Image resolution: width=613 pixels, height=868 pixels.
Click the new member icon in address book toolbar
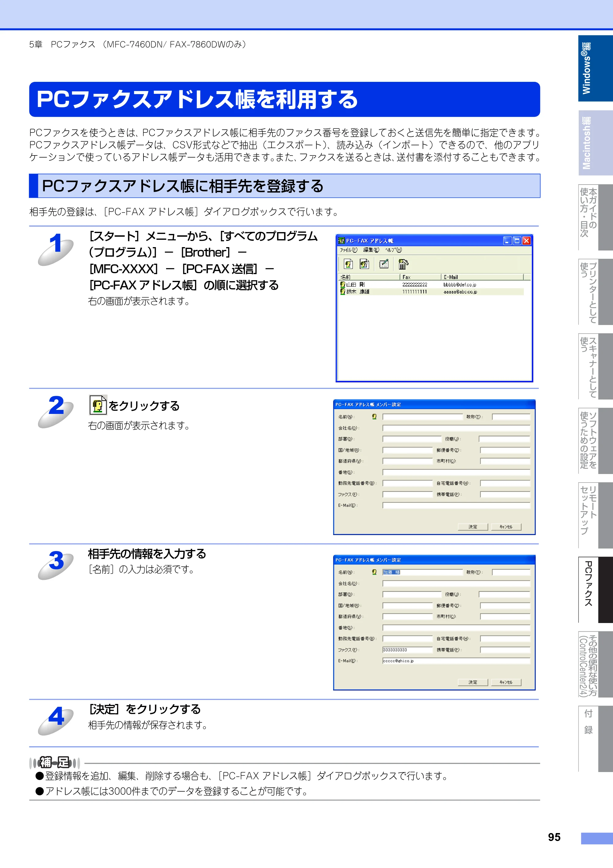coord(348,263)
